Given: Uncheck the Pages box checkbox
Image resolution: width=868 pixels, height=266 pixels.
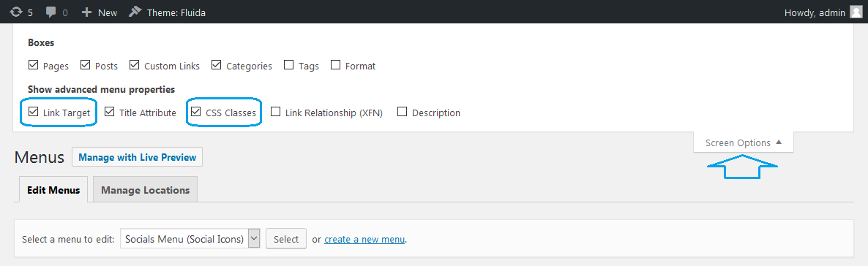Looking at the screenshot, I should (x=33, y=65).
